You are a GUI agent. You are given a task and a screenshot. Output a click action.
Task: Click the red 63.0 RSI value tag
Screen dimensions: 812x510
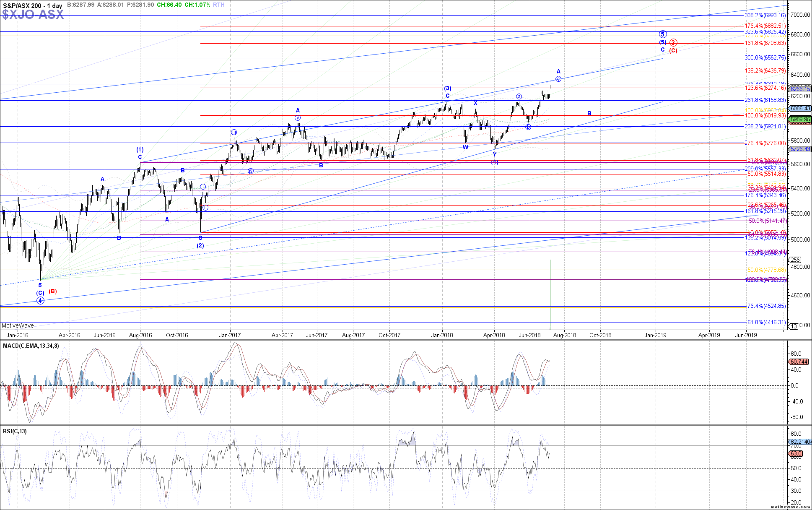(x=796, y=454)
